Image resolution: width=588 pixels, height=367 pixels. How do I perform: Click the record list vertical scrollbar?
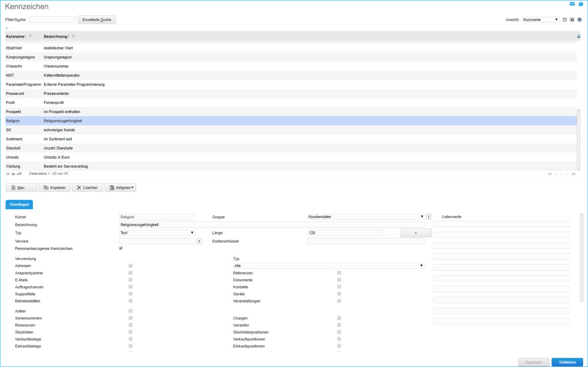click(579, 140)
